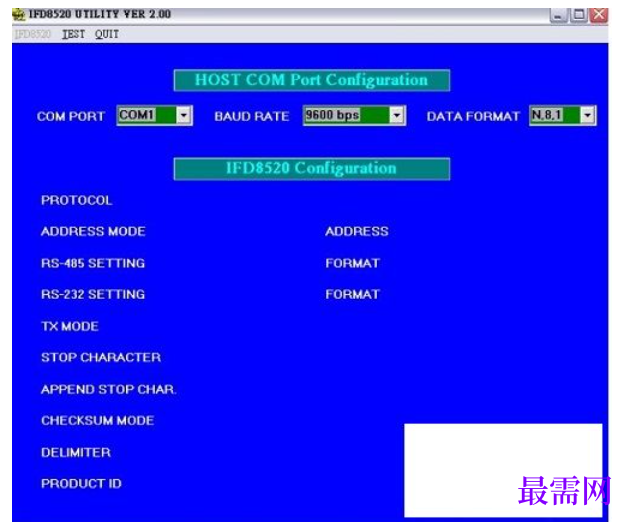Click the TX MODE label

(x=70, y=326)
